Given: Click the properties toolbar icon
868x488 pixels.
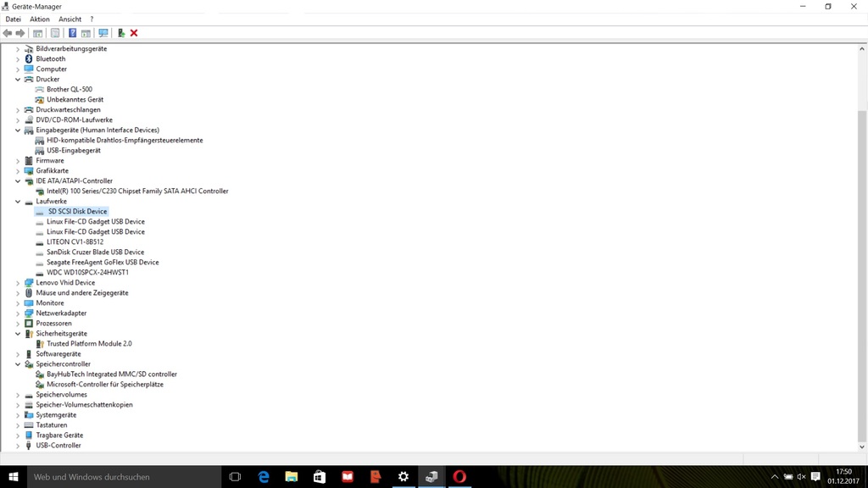Looking at the screenshot, I should coord(55,33).
